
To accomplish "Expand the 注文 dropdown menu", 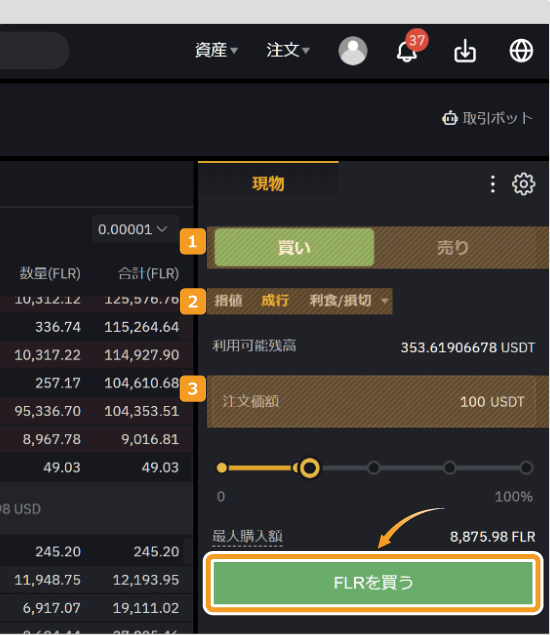I will click(x=288, y=50).
